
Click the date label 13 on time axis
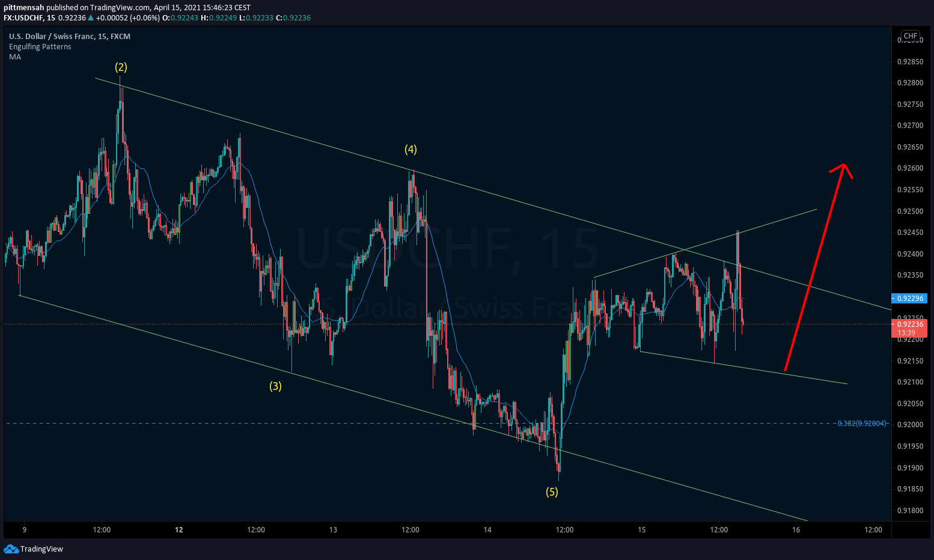333,530
